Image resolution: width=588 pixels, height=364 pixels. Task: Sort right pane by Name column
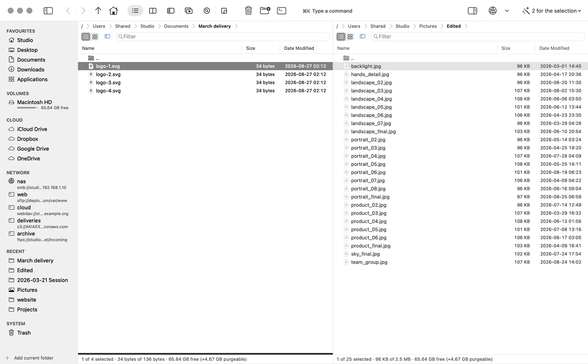344,48
